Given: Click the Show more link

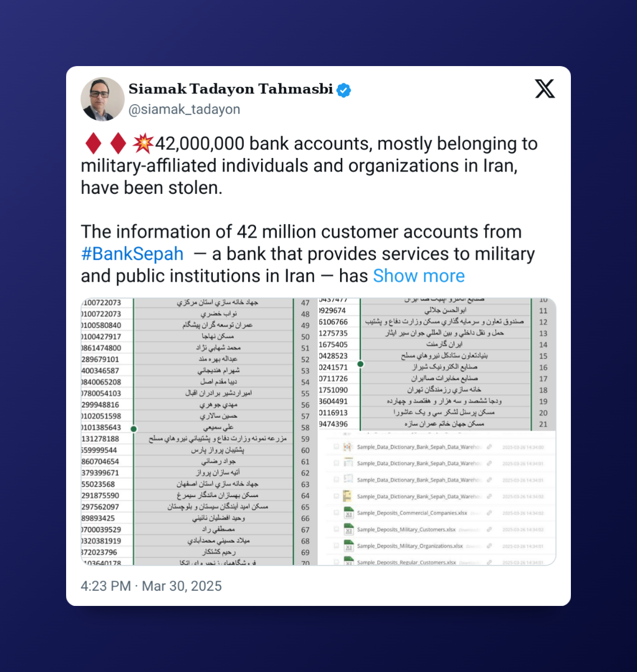Looking at the screenshot, I should (x=419, y=276).
